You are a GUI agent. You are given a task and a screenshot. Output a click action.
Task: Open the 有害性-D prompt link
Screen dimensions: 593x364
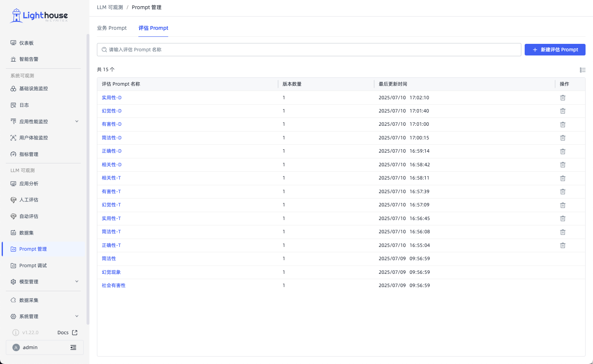[112, 124]
